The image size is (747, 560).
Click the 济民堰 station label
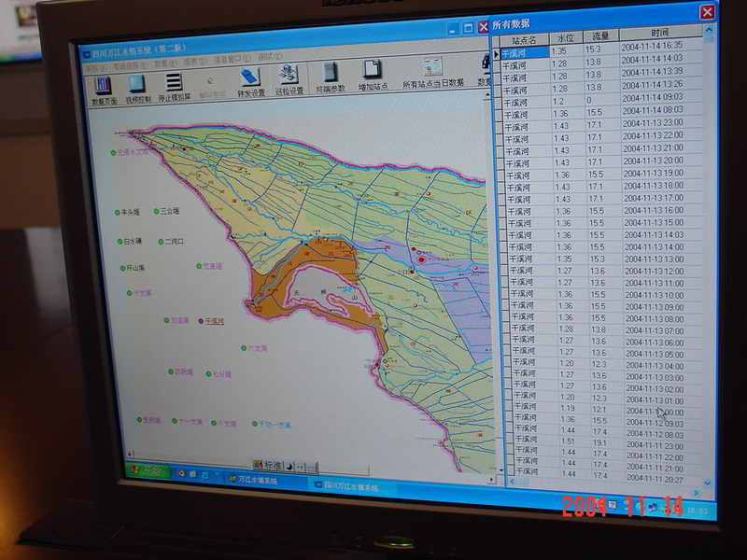183,371
